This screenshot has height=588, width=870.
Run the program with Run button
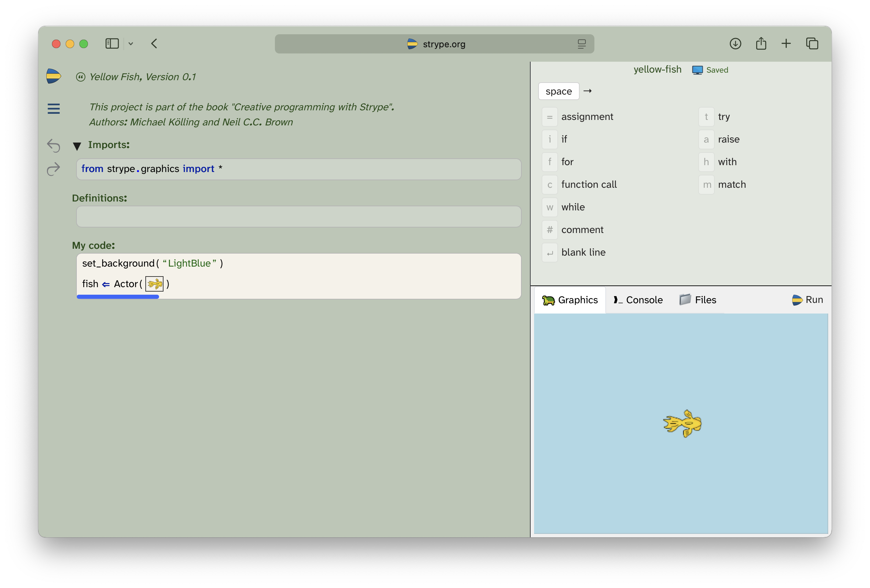point(808,300)
